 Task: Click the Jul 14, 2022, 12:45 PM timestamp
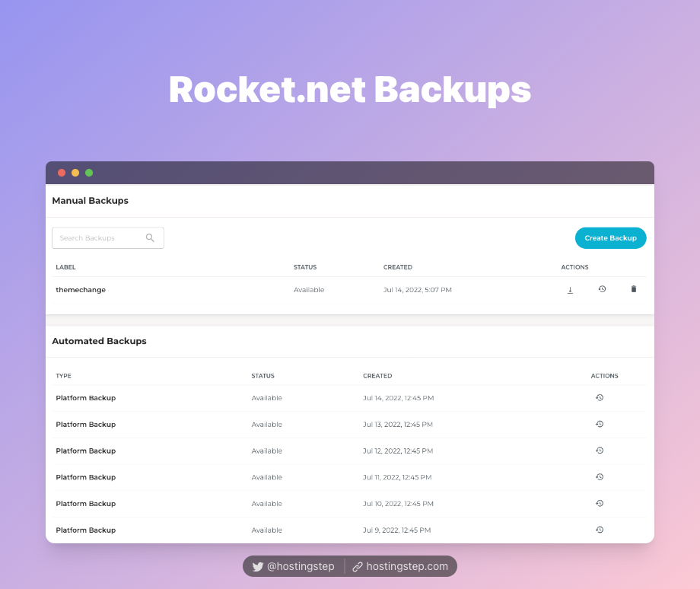click(398, 398)
